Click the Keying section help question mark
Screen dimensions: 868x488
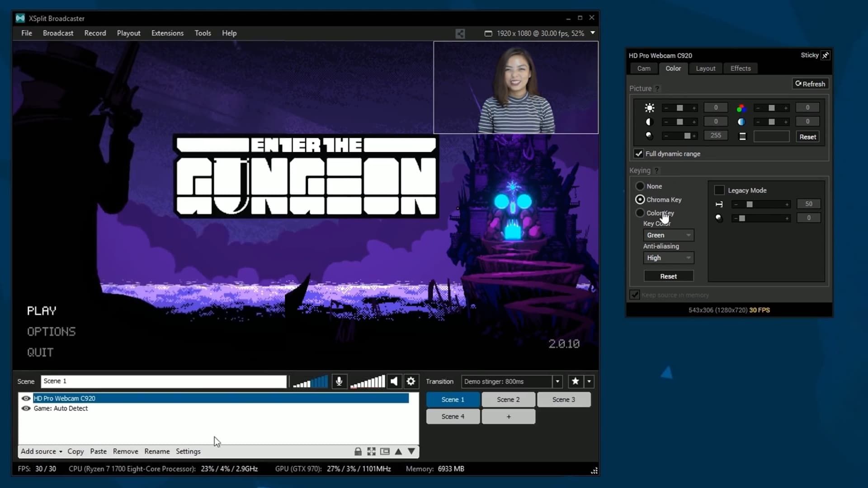click(x=656, y=170)
